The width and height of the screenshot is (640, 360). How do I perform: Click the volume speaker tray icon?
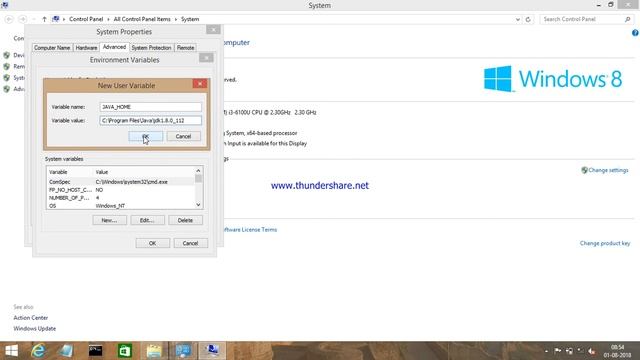591,351
